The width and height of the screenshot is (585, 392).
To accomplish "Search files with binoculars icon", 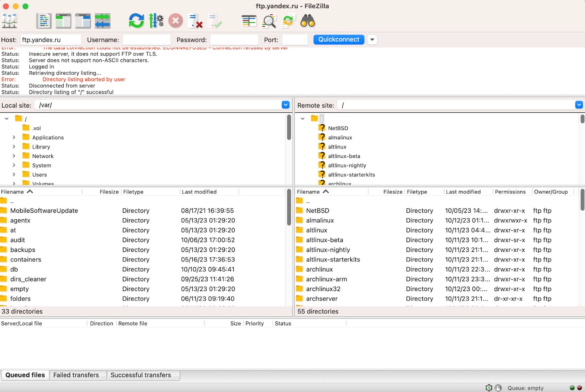I will pos(308,21).
